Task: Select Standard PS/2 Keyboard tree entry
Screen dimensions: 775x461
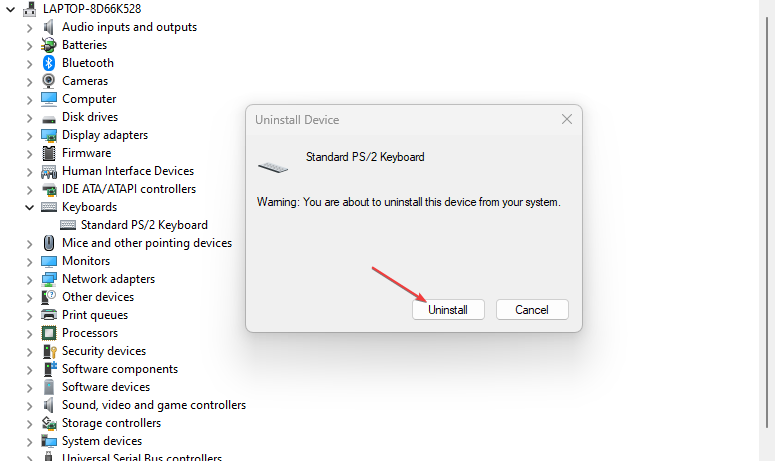Action: [x=144, y=225]
